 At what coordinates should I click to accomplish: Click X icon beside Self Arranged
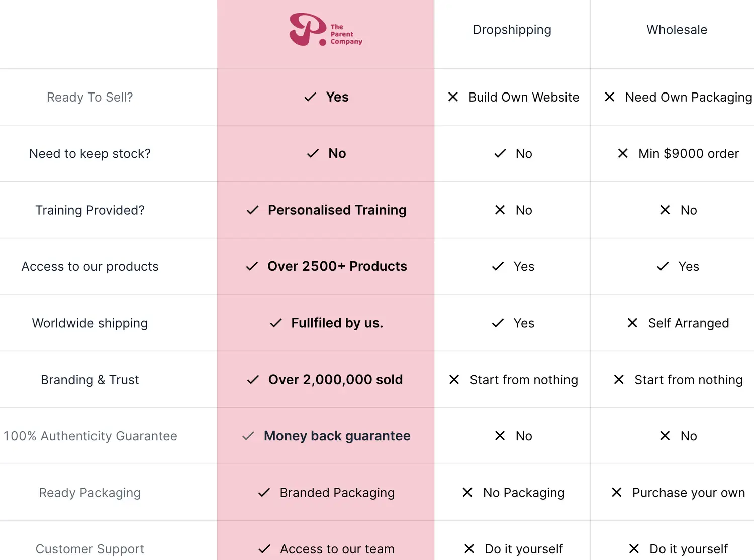click(632, 323)
